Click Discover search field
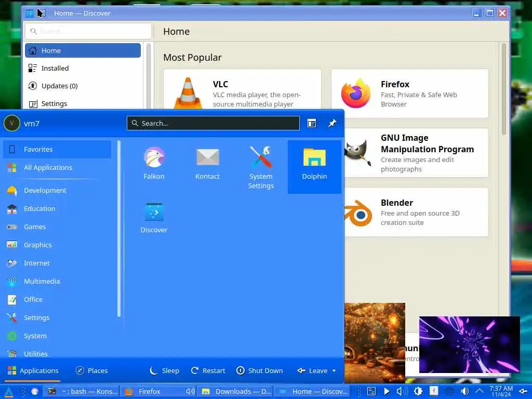Image resolution: width=532 pixels, height=399 pixels. (88, 31)
